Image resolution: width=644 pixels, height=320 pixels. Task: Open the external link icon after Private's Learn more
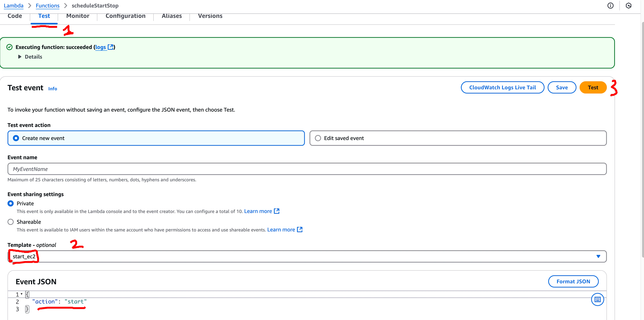[x=276, y=211]
